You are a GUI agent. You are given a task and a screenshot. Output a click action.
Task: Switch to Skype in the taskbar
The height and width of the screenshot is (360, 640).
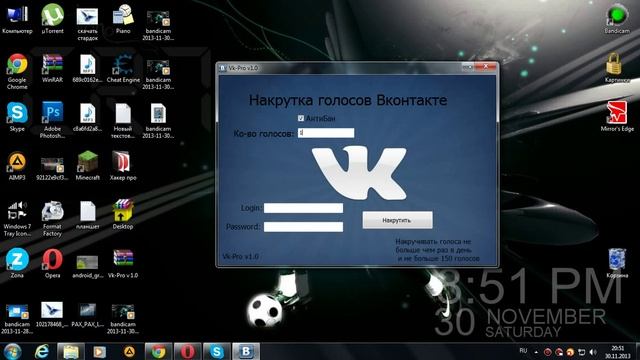point(217,351)
